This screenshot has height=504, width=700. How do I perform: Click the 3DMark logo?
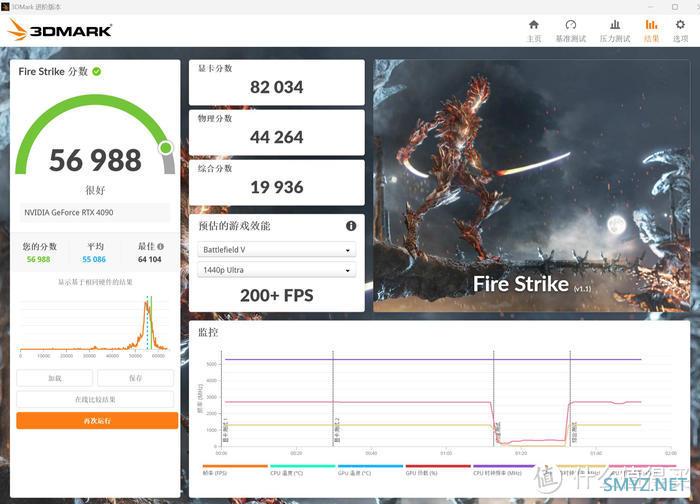click(60, 30)
